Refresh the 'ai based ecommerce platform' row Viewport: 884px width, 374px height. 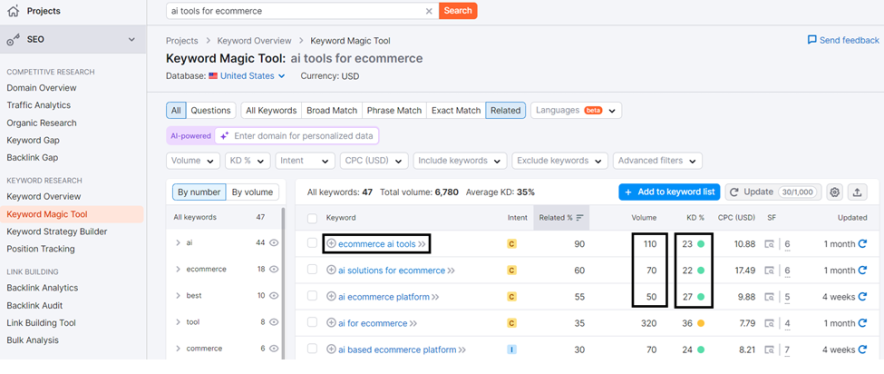click(862, 350)
